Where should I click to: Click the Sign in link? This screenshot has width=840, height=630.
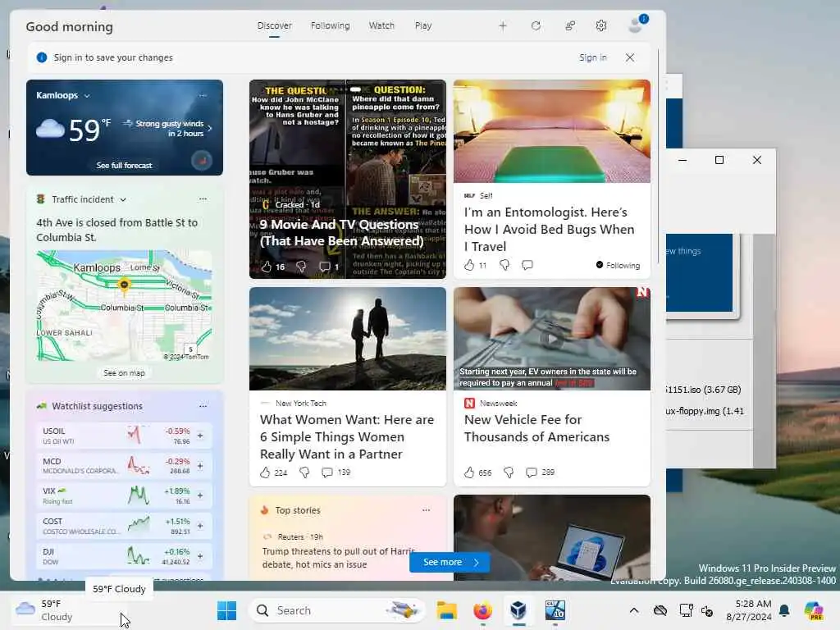pyautogui.click(x=593, y=57)
